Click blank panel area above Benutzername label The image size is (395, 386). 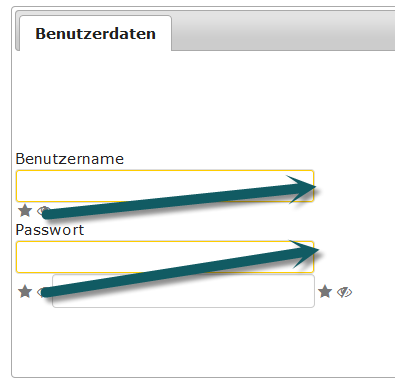(200, 100)
